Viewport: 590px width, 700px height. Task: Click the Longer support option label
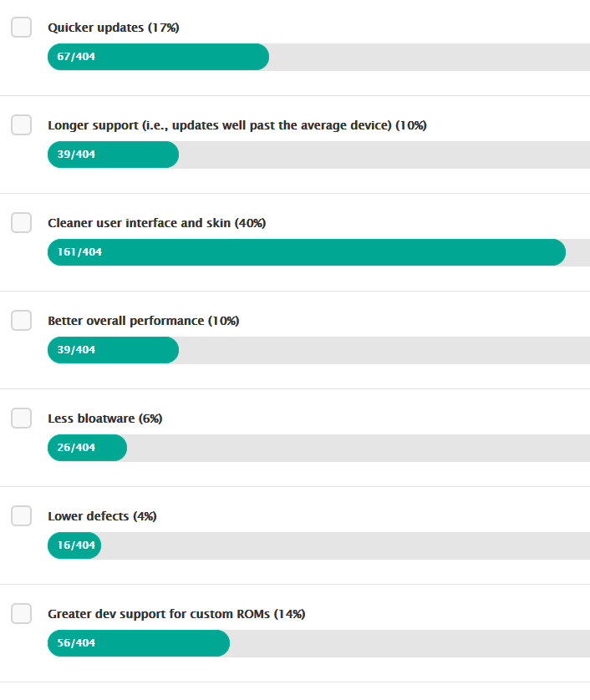(237, 125)
